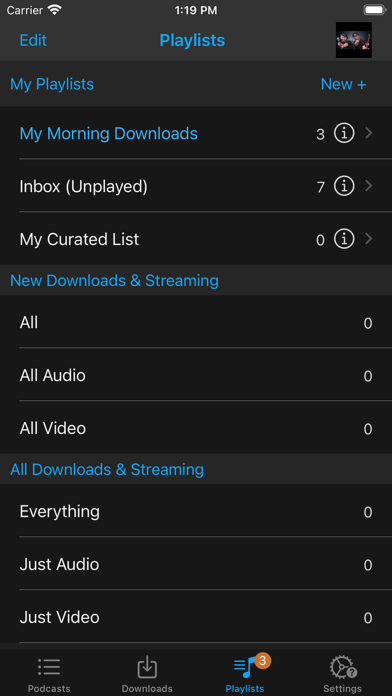The width and height of the screenshot is (392, 696).
Task: Open the Everything playlist row
Action: point(196,511)
